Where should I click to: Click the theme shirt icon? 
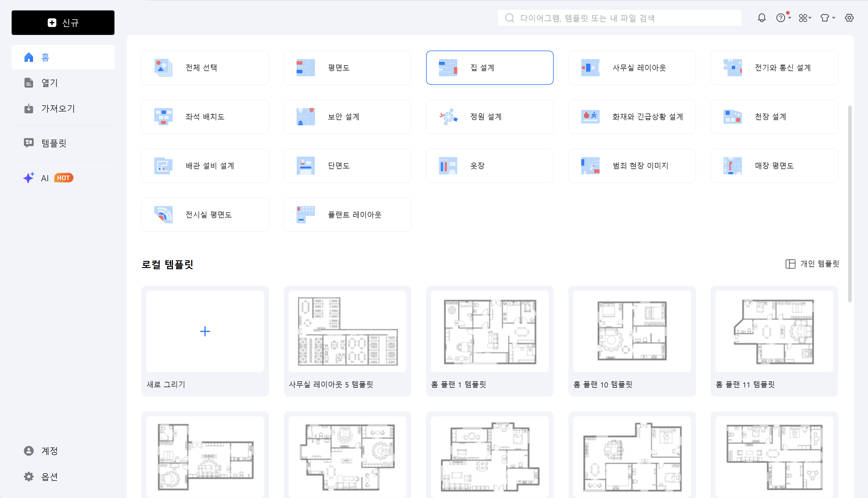(x=825, y=18)
